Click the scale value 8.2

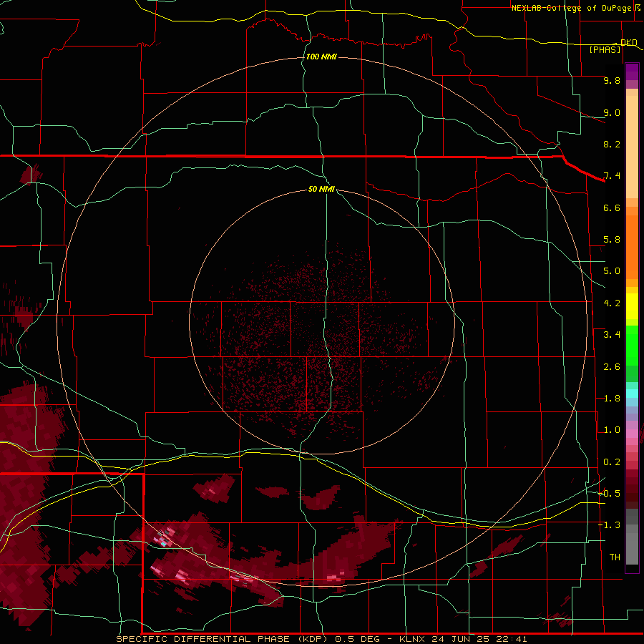[x=612, y=144]
